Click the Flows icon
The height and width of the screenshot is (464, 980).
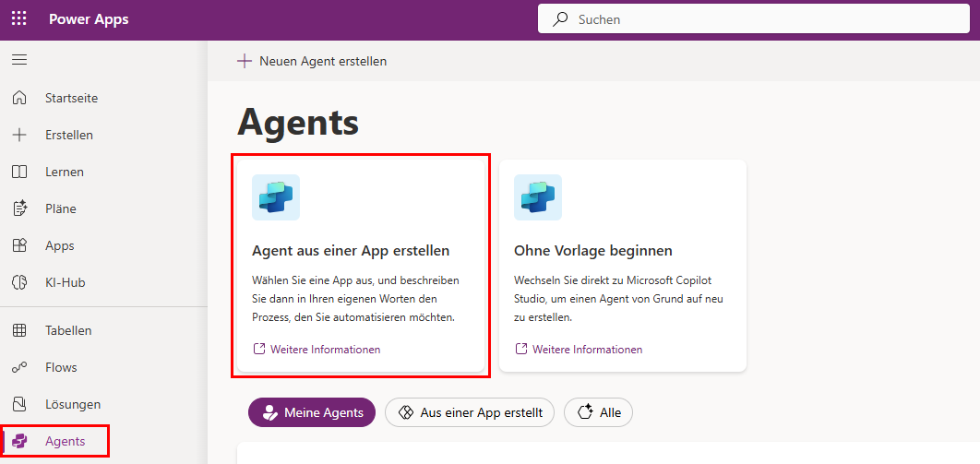19,367
